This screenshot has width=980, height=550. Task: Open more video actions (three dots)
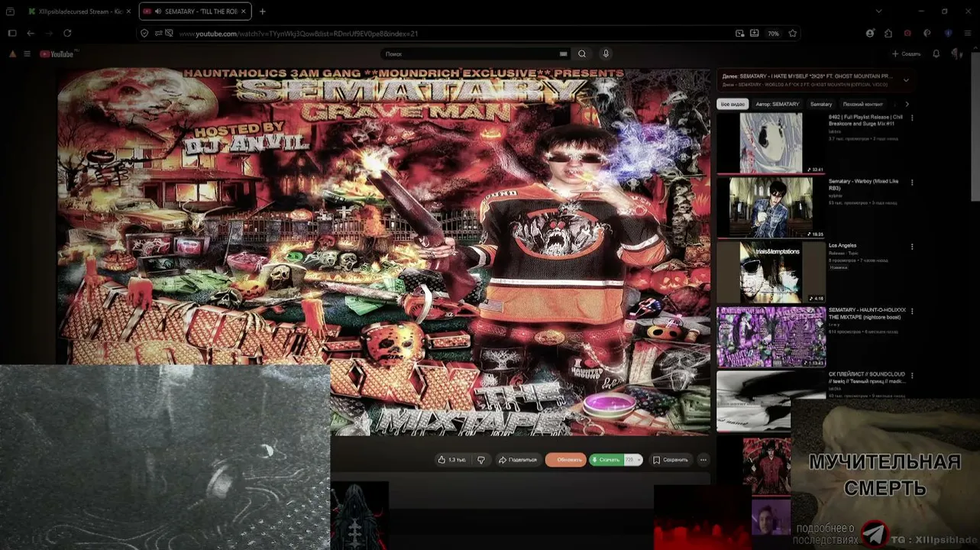[x=703, y=460]
